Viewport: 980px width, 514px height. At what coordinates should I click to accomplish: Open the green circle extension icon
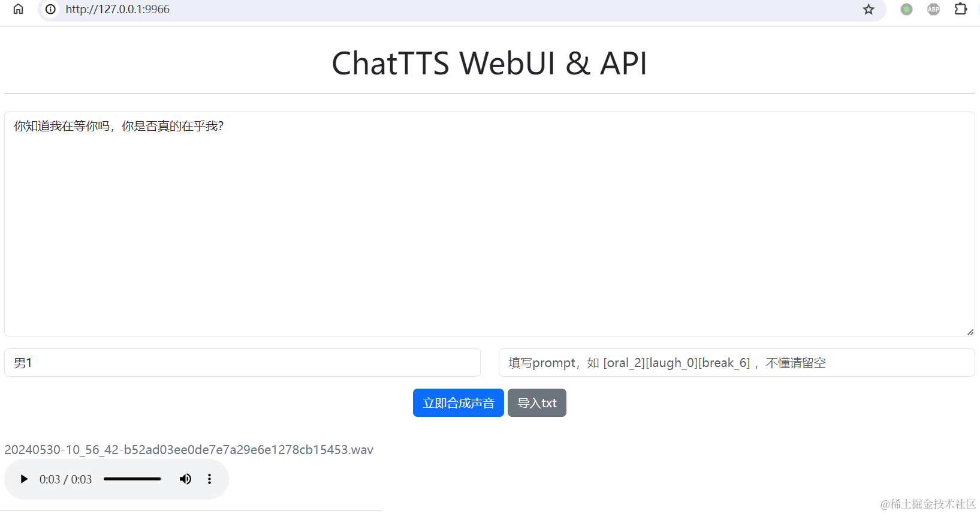point(906,9)
